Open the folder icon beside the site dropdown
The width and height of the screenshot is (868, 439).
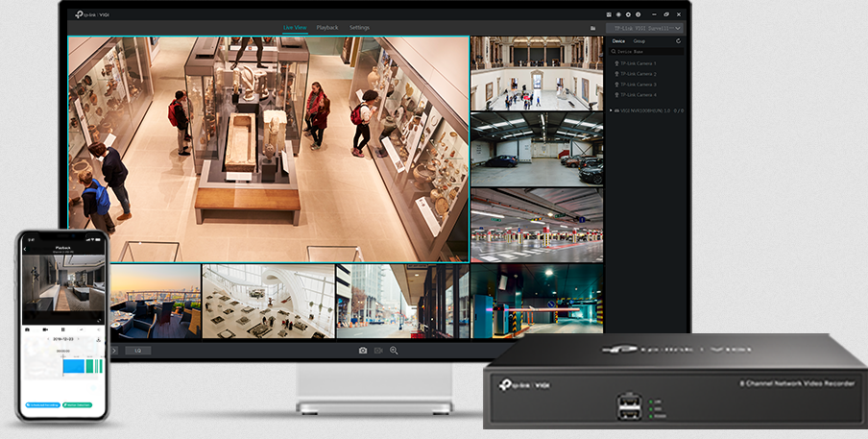[593, 29]
